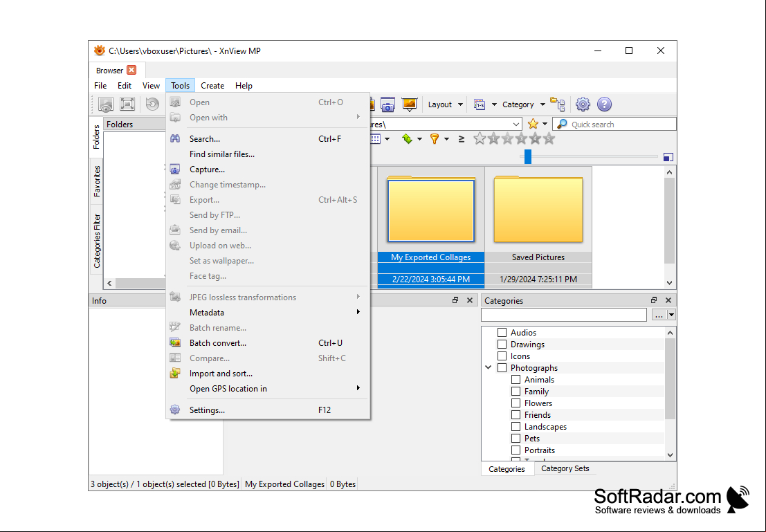Collapse the Photographs category tree
The height and width of the screenshot is (532, 766).
point(488,367)
